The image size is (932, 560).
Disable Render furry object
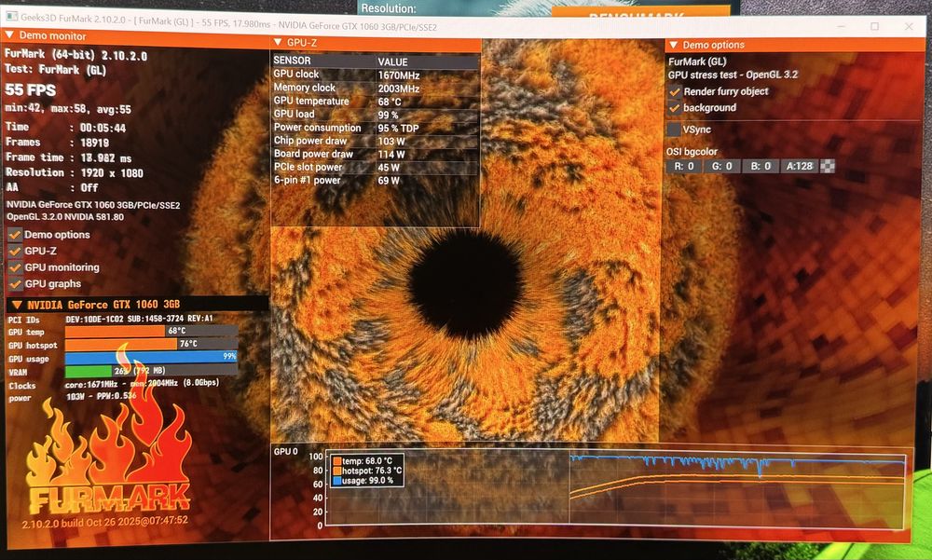(674, 91)
